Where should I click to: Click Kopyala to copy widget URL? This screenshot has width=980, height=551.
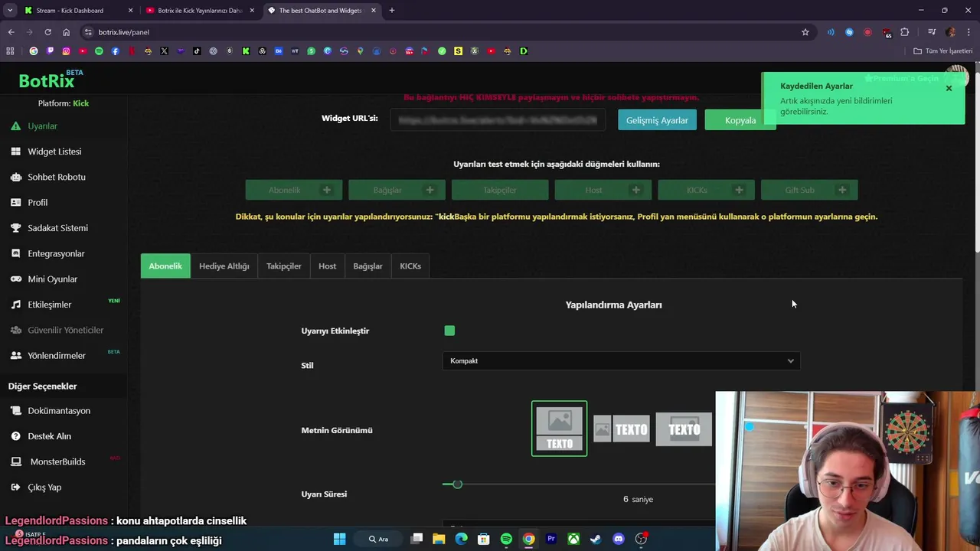tap(740, 120)
